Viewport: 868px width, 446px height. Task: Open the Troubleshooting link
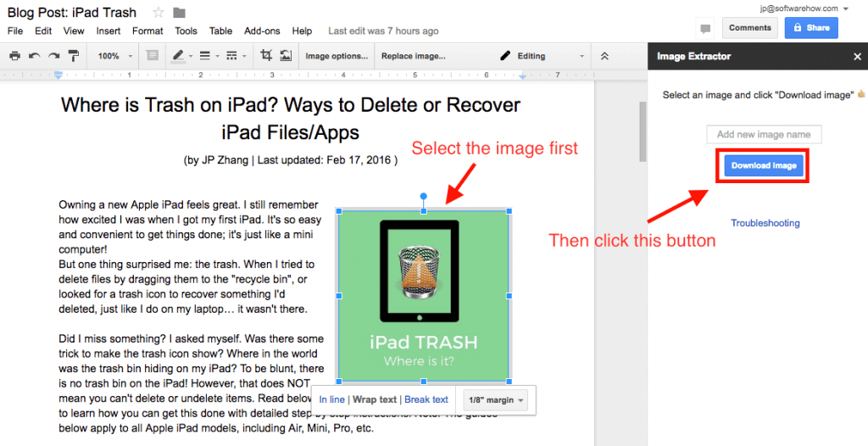[765, 223]
